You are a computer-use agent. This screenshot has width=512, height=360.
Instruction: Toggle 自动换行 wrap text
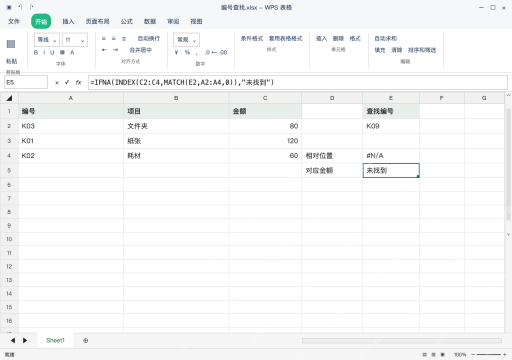pyautogui.click(x=149, y=39)
